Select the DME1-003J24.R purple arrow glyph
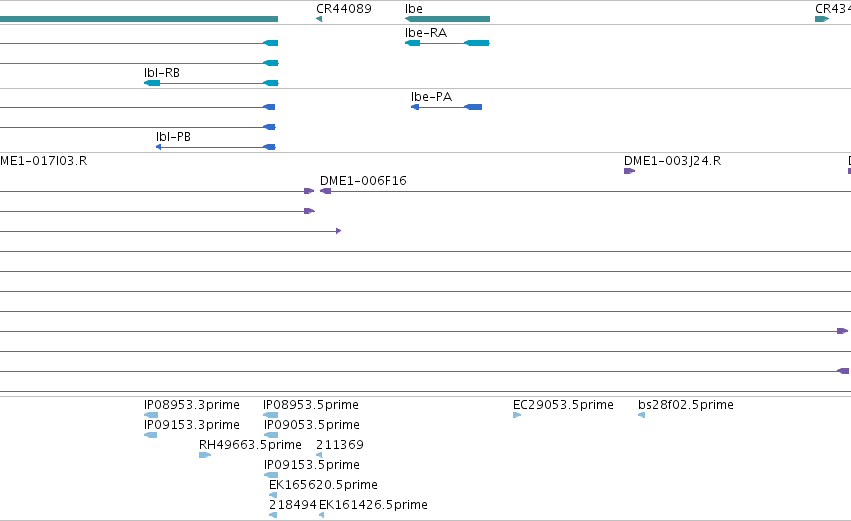The height and width of the screenshot is (521, 851). pos(630,171)
